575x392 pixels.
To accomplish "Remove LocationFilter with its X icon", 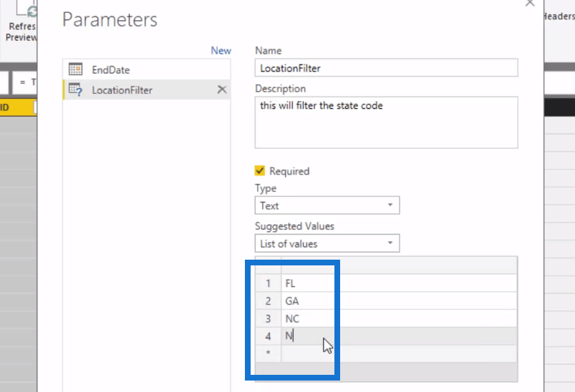I will pyautogui.click(x=221, y=89).
